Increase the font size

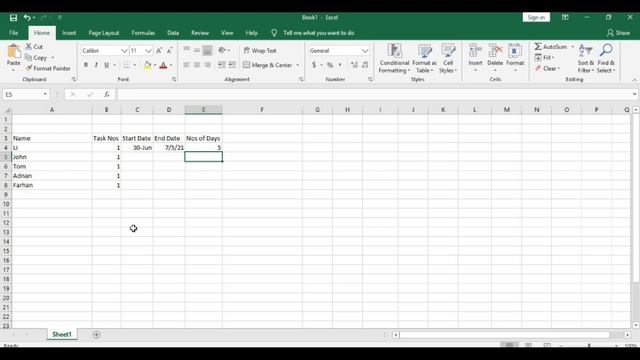pos(159,51)
